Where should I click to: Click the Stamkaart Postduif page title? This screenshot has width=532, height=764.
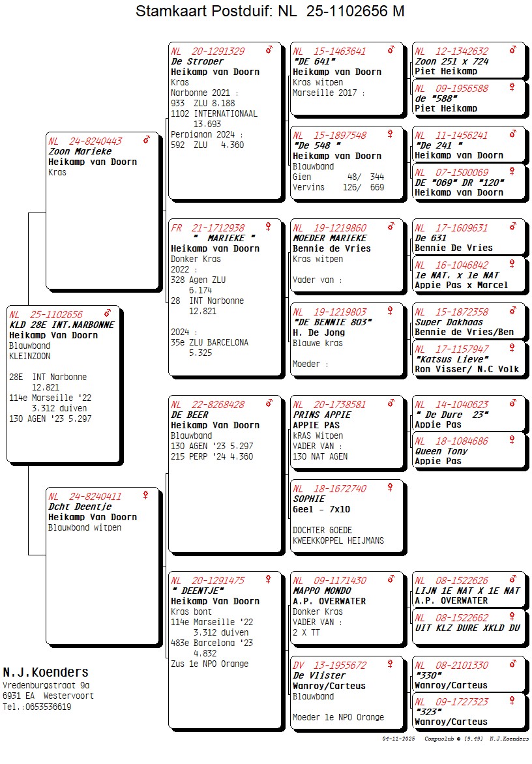[x=270, y=11]
